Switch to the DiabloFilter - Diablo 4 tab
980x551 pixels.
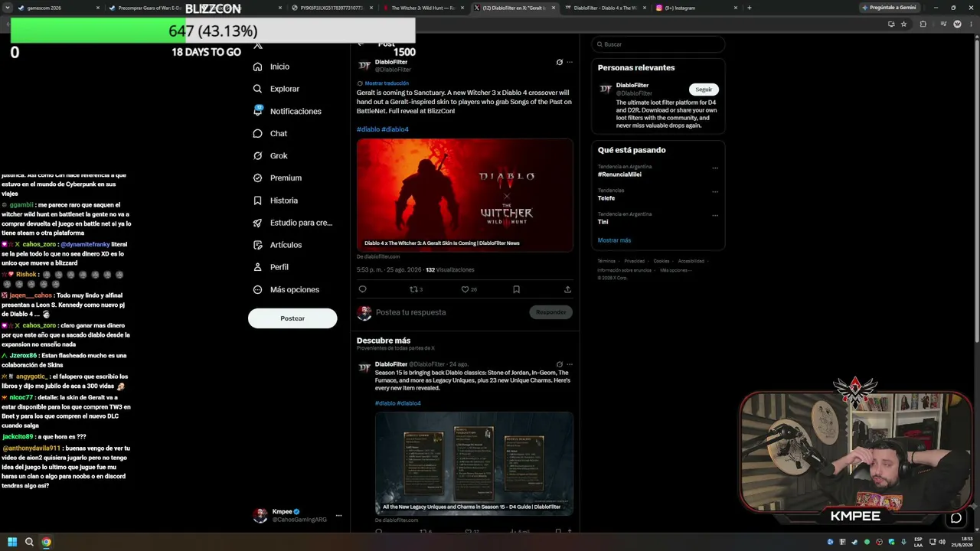coord(605,8)
